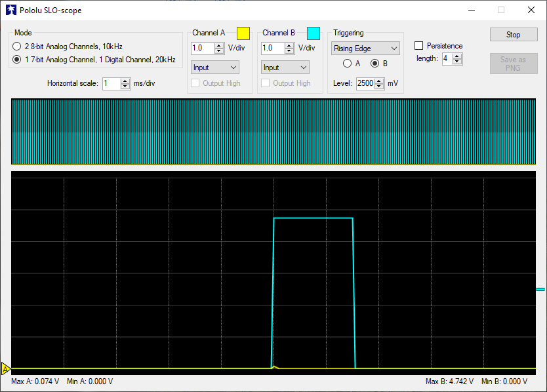This screenshot has width=547, height=392.
Task: Click the cyan trigger level marker on the right edge
Action: click(x=540, y=289)
